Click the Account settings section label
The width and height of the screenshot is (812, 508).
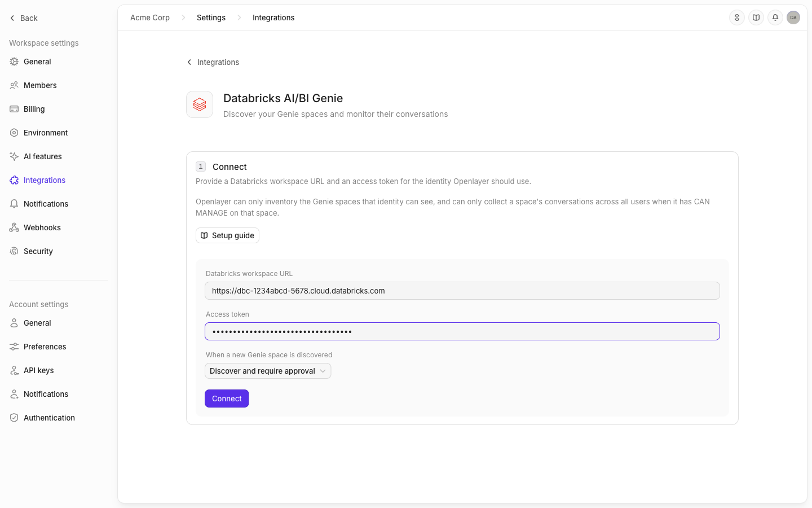[x=39, y=304]
